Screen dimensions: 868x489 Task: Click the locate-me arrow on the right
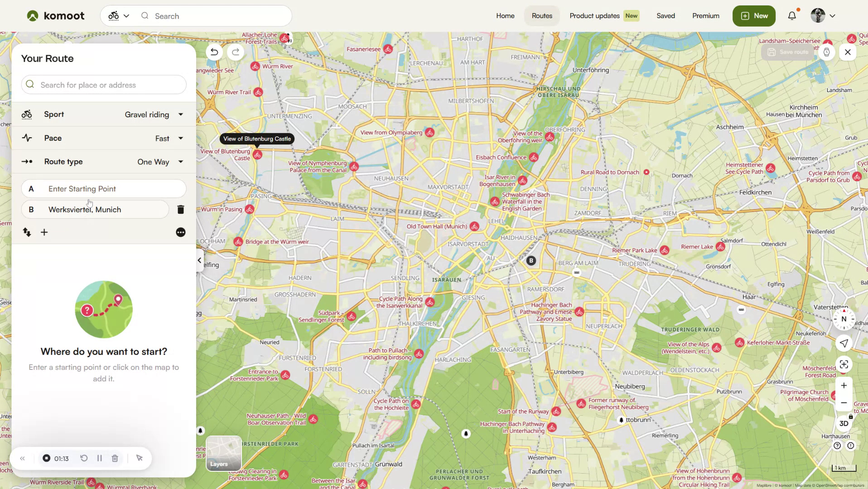click(x=844, y=343)
